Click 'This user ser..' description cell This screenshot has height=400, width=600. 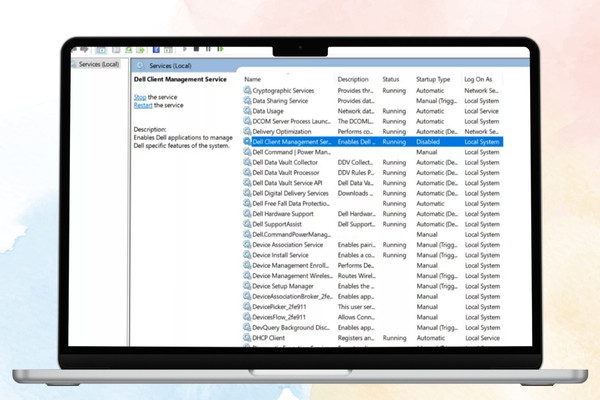point(356,307)
